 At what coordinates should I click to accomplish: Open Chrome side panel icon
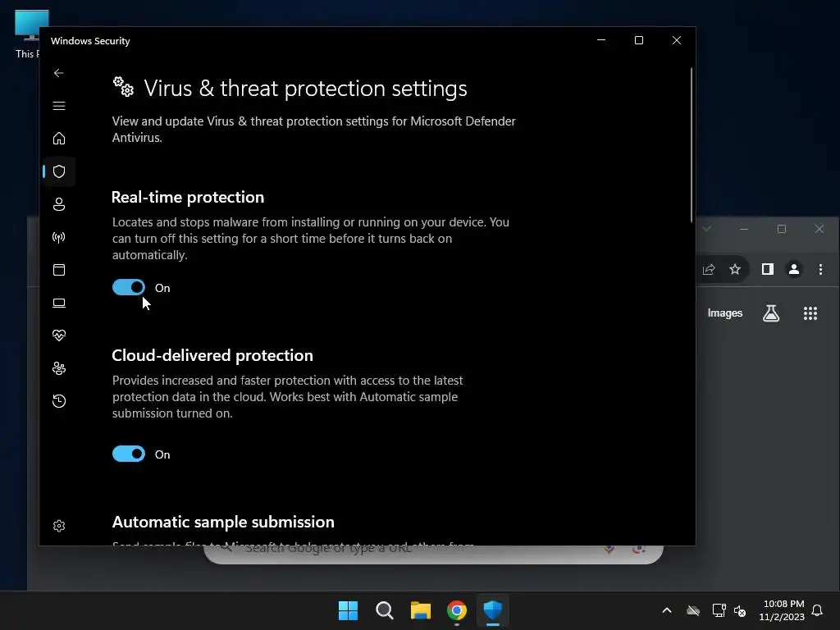(768, 269)
